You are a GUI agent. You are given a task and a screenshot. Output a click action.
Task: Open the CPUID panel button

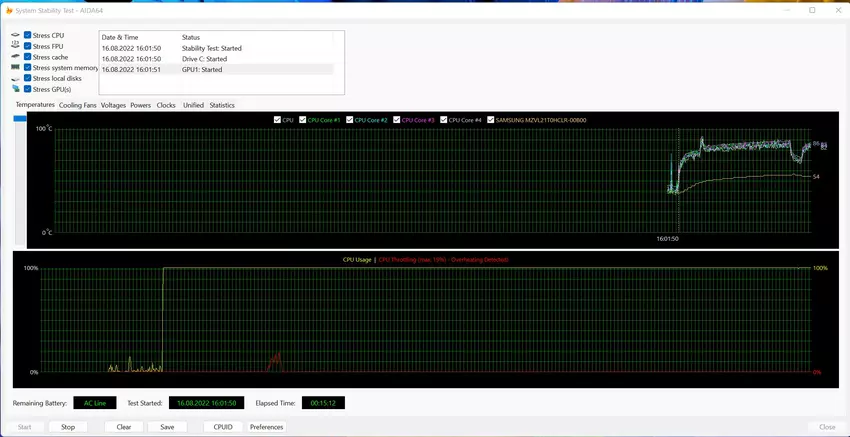223,427
